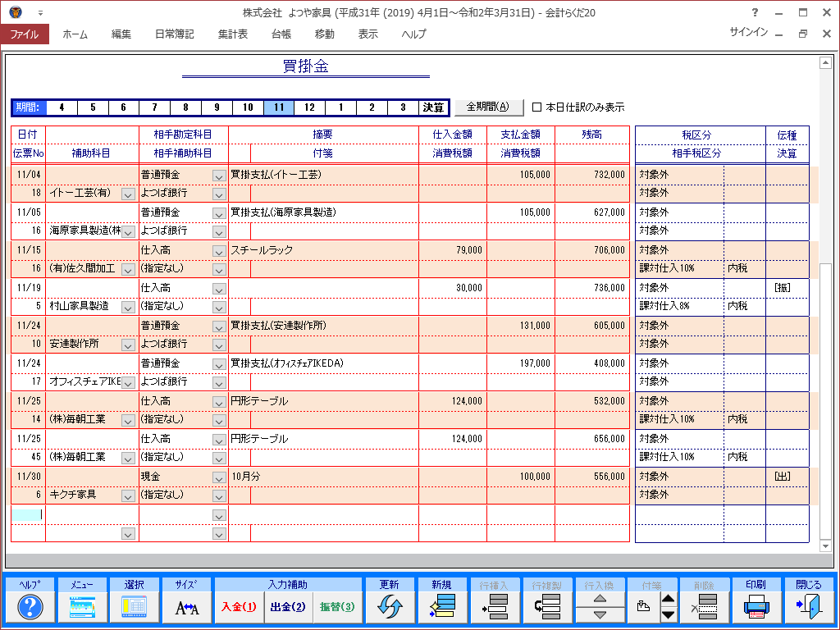840x630 pixels.
Task: Open account dropdown in blank new row
Action: [219, 516]
